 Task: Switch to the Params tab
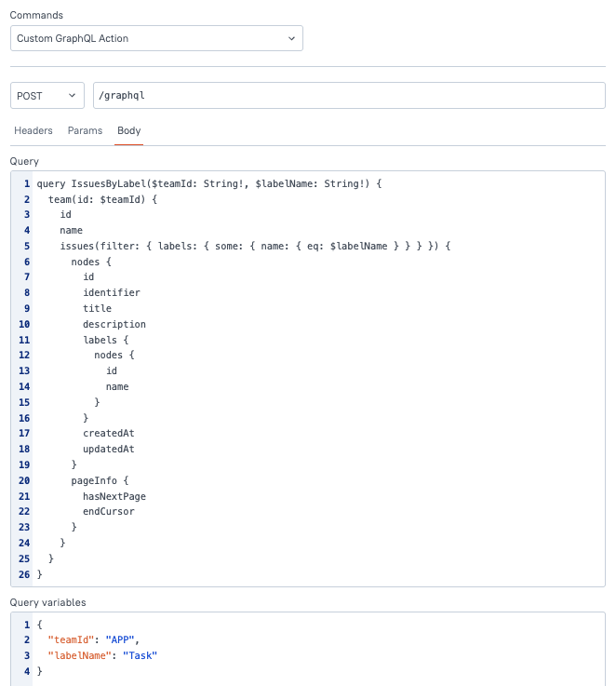pos(85,130)
